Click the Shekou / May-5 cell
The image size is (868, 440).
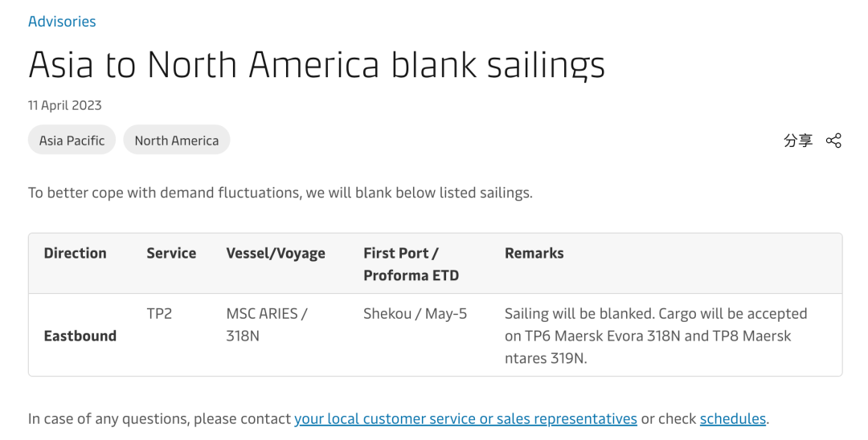point(415,314)
